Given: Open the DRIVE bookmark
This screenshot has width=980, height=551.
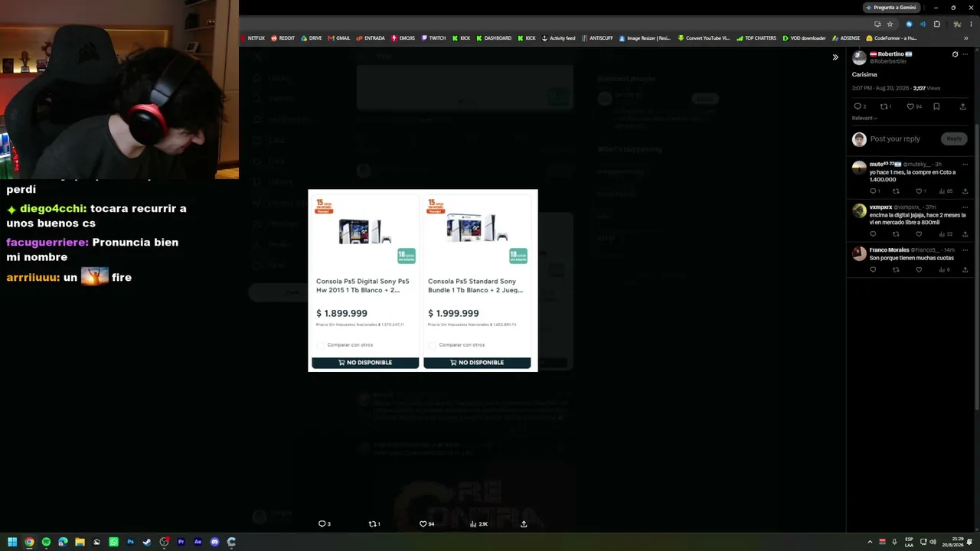Looking at the screenshot, I should pyautogui.click(x=312, y=38).
